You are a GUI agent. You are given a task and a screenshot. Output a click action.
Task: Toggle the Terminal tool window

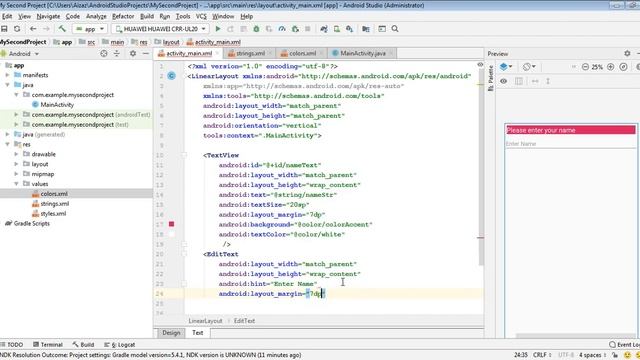coord(48,344)
